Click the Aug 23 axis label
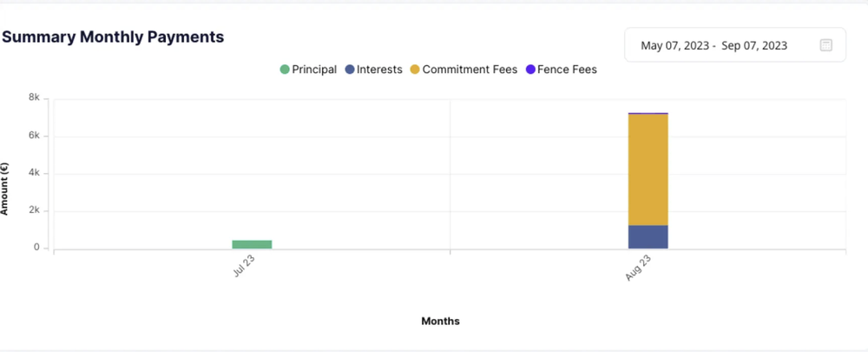868x352 pixels. pyautogui.click(x=638, y=269)
